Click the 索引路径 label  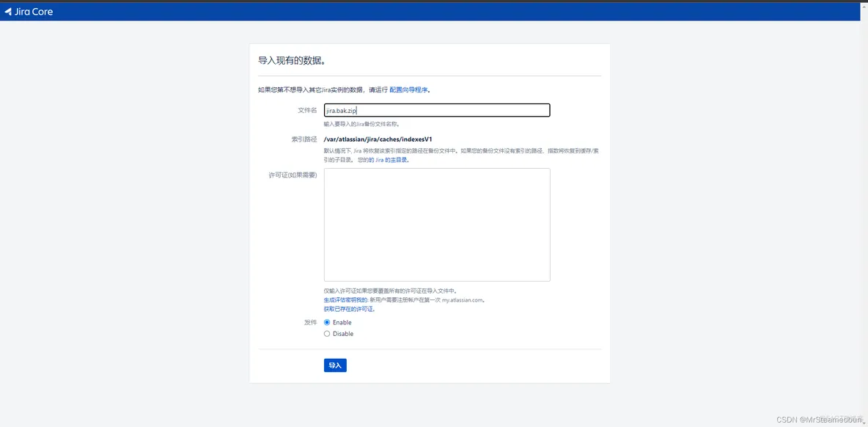(304, 139)
